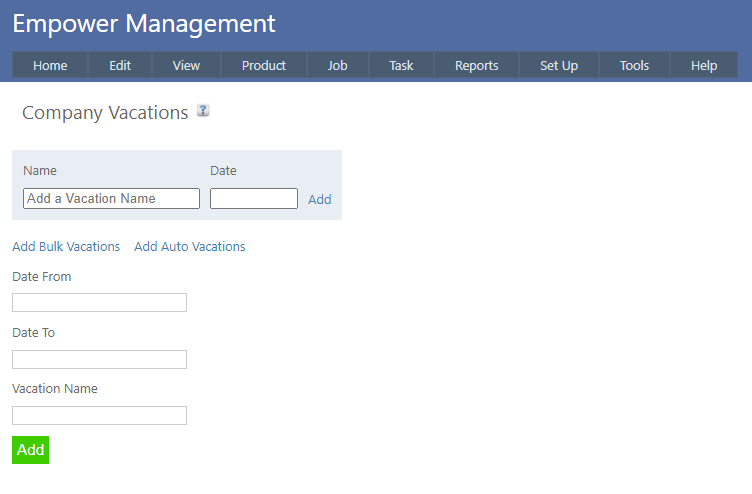Open the Reports menu
This screenshot has height=494, width=752.
coord(476,65)
